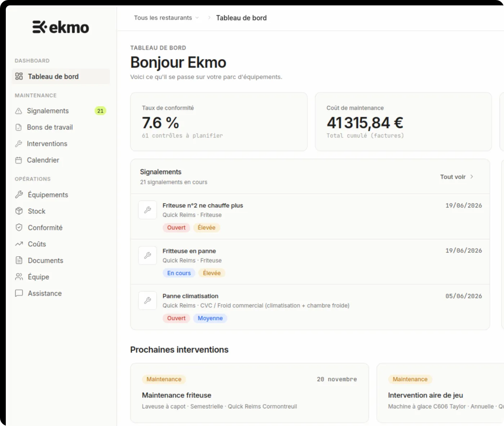The width and height of the screenshot is (504, 426).
Task: Click Élevée tag on Fritteuse en panne row
Action: click(x=212, y=273)
